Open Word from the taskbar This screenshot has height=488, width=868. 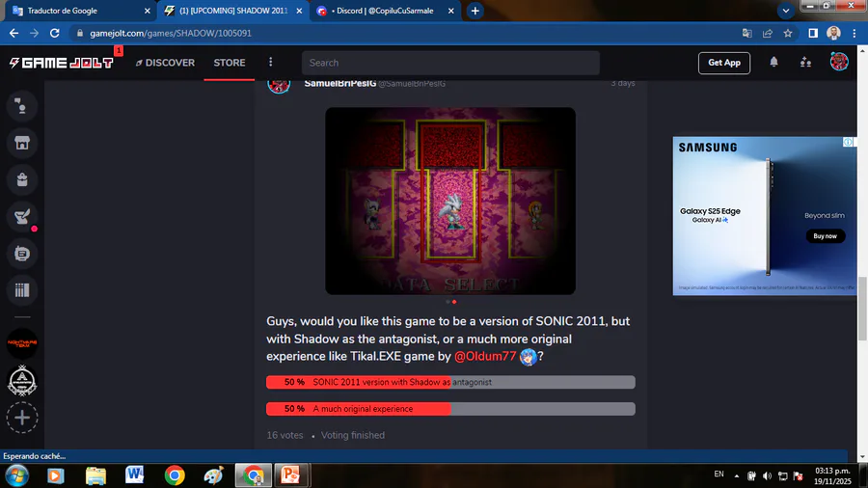click(x=134, y=475)
